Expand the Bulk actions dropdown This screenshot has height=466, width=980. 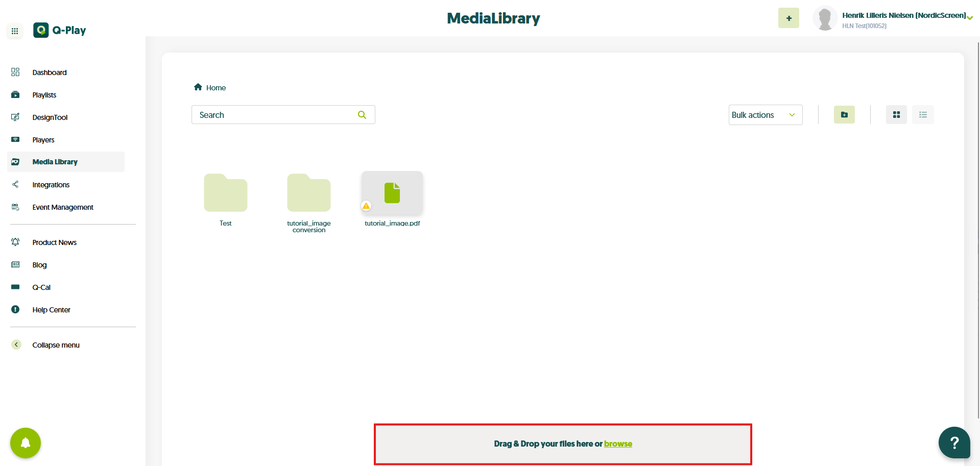click(765, 115)
